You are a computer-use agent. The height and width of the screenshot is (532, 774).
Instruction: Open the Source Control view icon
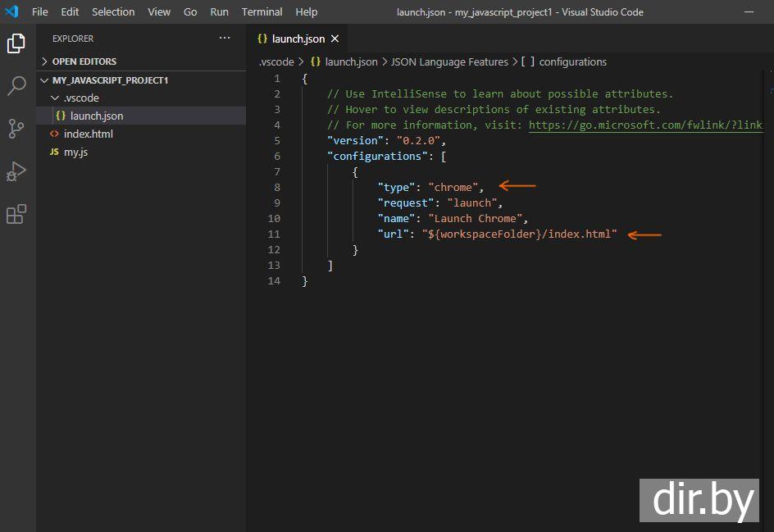click(x=16, y=129)
